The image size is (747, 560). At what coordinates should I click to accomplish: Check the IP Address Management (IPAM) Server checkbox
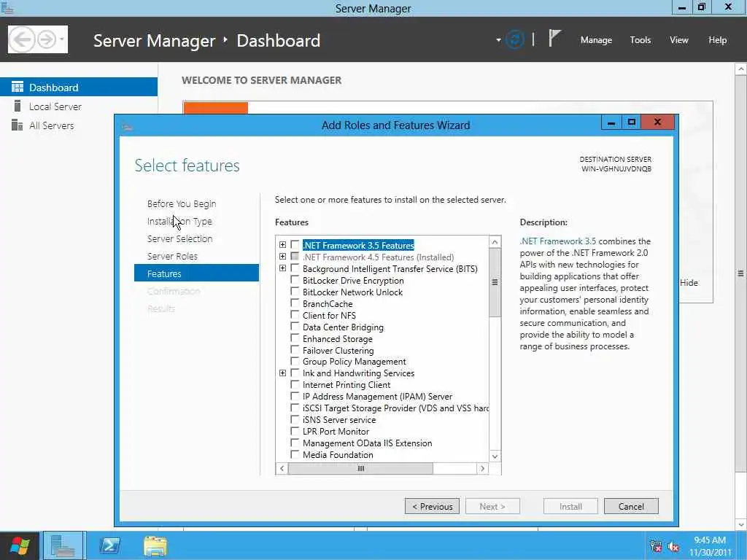point(295,396)
